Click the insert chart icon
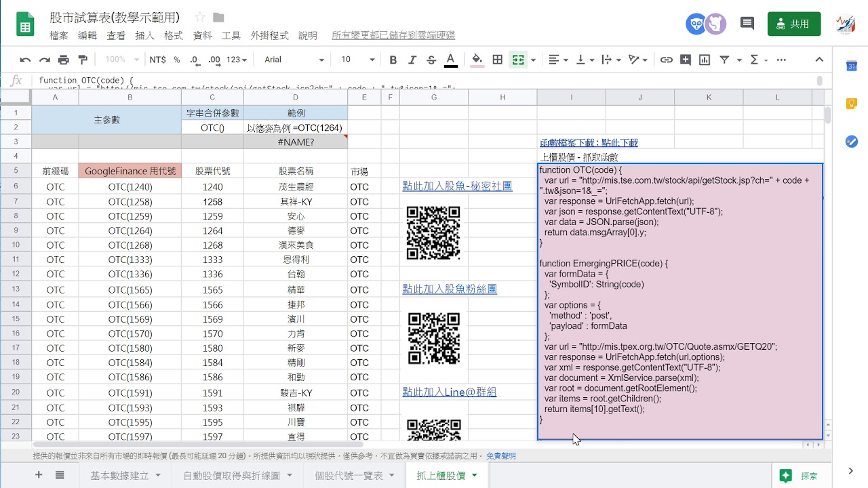This screenshot has height=488, width=868. pos(705,60)
